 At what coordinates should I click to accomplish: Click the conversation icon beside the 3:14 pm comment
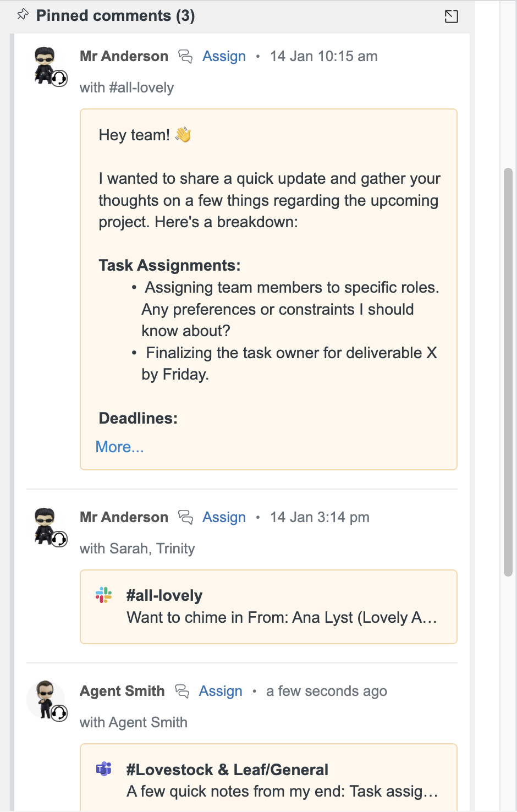[x=185, y=517]
